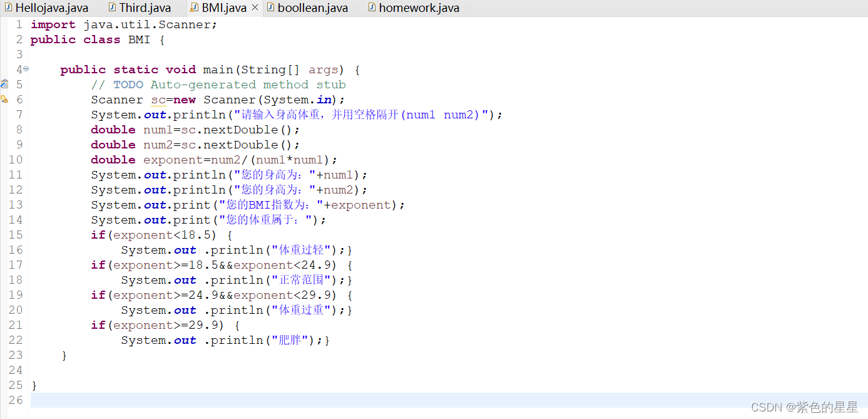Viewport: 868px width, 419px height.
Task: Click the TODO task marker beside line 5
Action: point(4,84)
